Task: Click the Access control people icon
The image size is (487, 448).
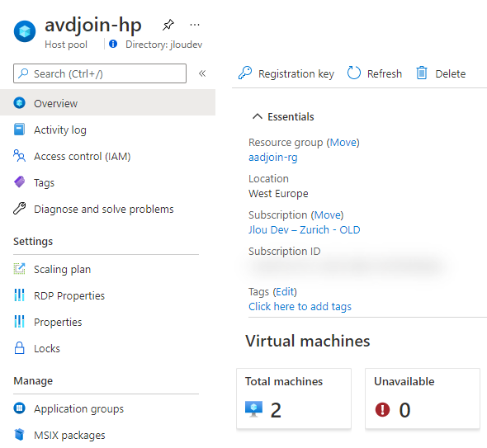Action: [x=19, y=156]
